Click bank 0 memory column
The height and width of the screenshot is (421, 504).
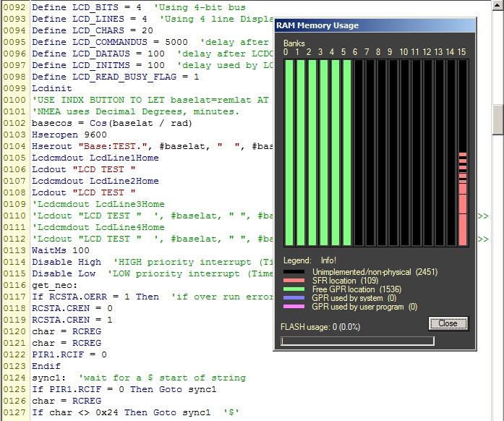click(x=289, y=153)
